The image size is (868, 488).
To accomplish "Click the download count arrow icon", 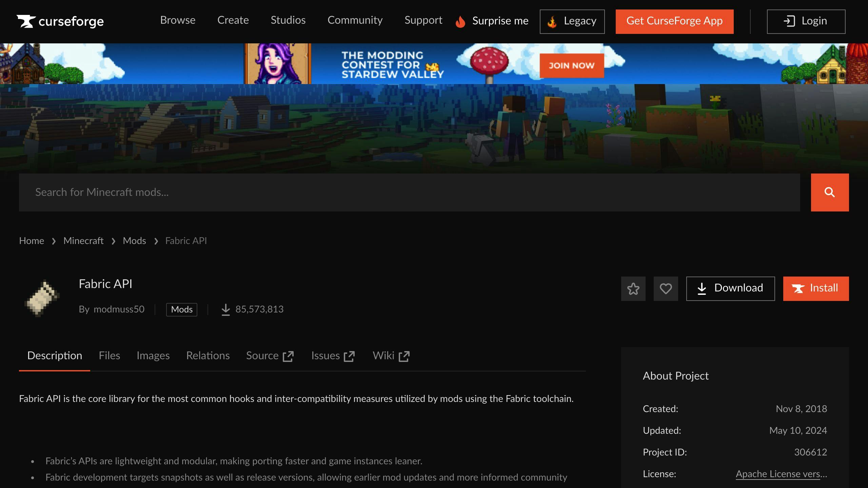I will pos(225,309).
